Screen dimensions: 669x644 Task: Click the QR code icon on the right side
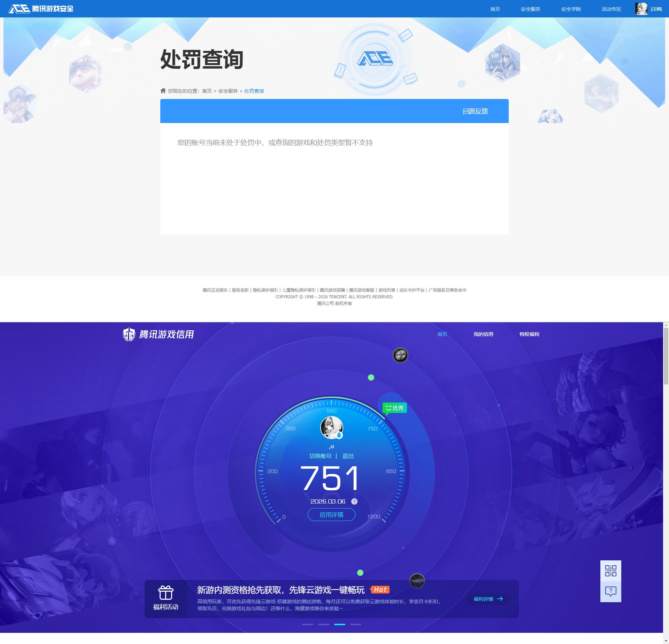[611, 572]
